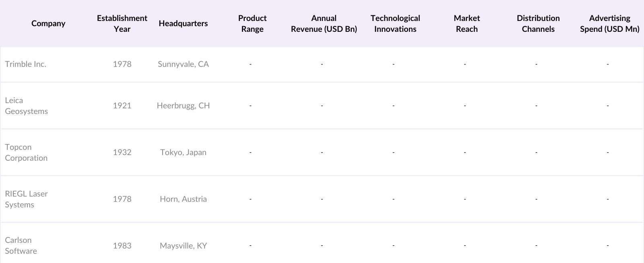
Task: Select the Horn, Austria headquarters cell
Action: click(183, 199)
